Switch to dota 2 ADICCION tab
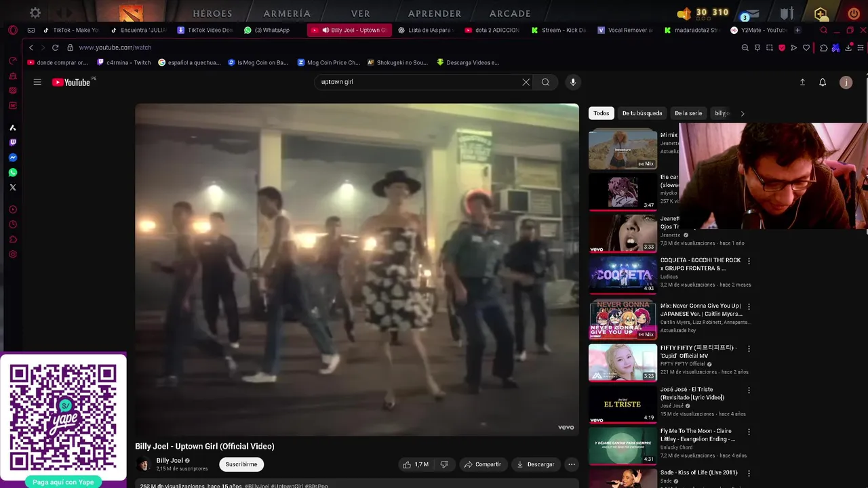Viewport: 868px width, 488px height. click(493, 30)
